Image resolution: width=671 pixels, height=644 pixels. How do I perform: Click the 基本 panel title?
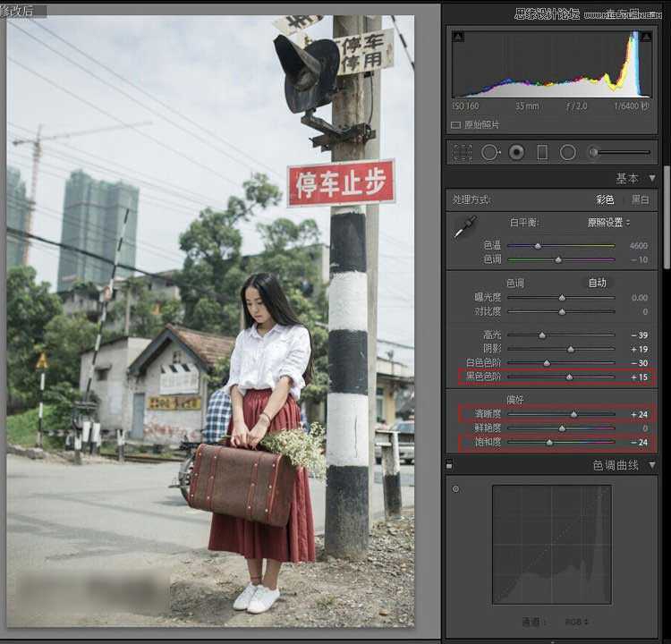point(627,178)
